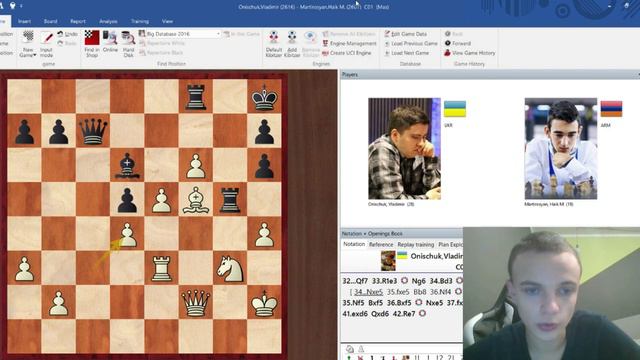Click Edit Game Data
Image resolution: width=640 pixels, height=360 pixels.
pos(406,34)
